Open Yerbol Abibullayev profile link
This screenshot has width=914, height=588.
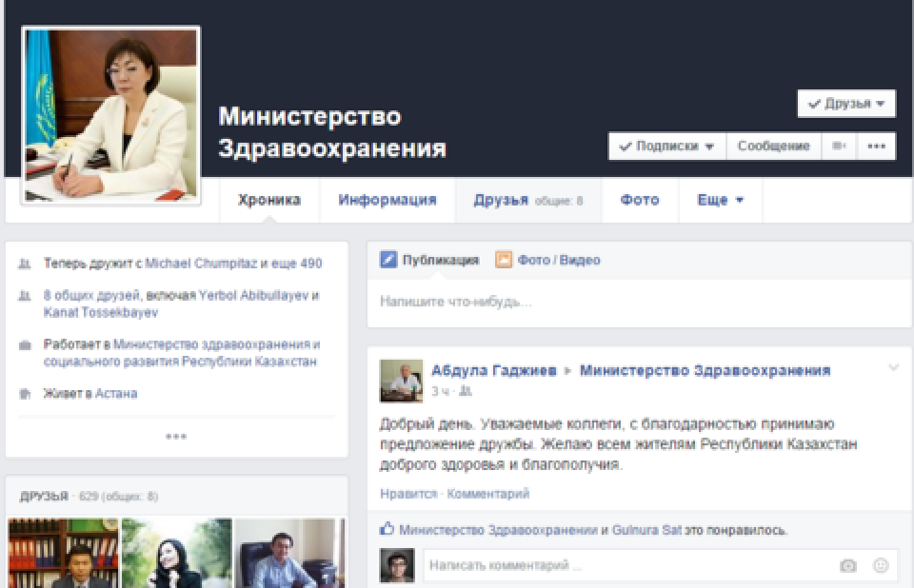pyautogui.click(x=253, y=295)
